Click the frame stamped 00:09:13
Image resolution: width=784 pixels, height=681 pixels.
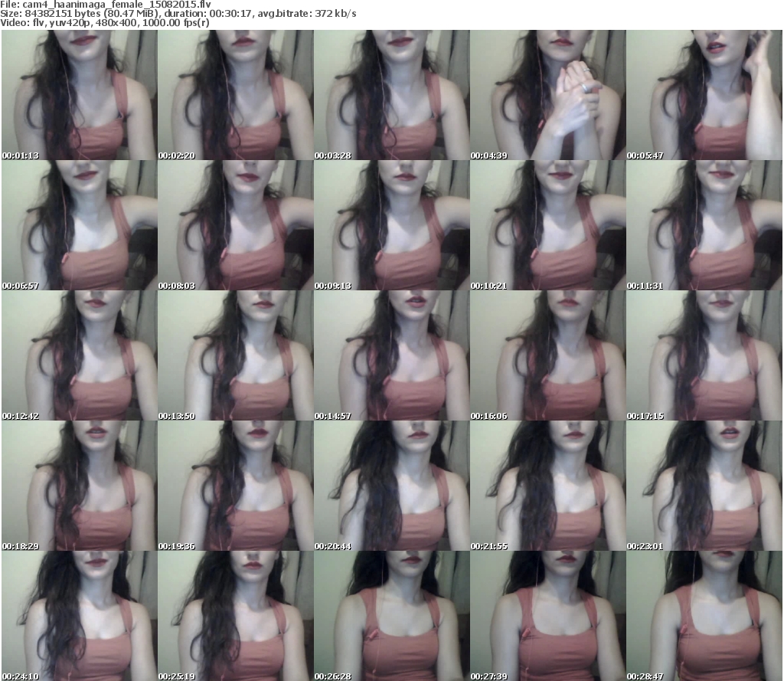pos(391,225)
